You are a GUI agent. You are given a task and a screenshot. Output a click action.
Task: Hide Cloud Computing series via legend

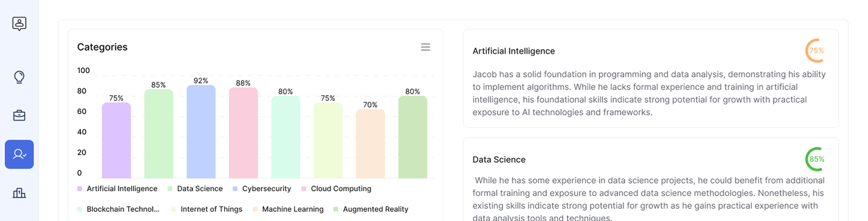341,189
